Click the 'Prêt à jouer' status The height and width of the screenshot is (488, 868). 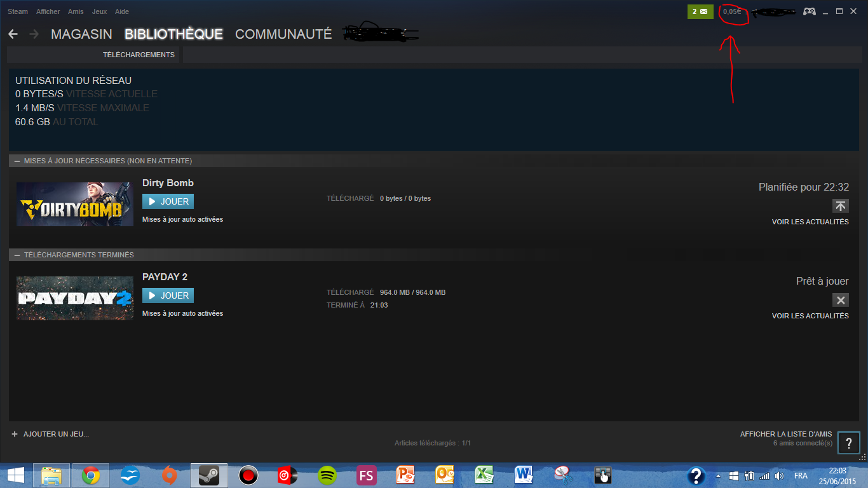coord(822,281)
